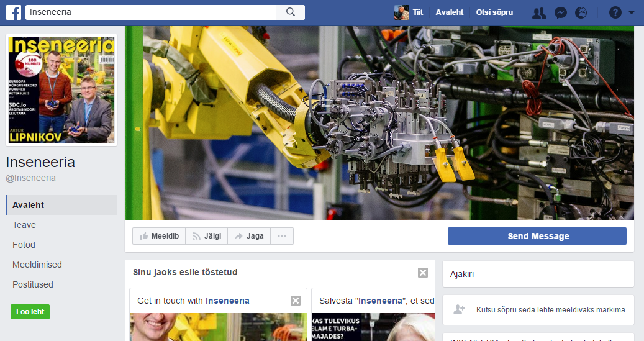Click the @Inseneeria username
The height and width of the screenshot is (341, 644).
(x=31, y=178)
